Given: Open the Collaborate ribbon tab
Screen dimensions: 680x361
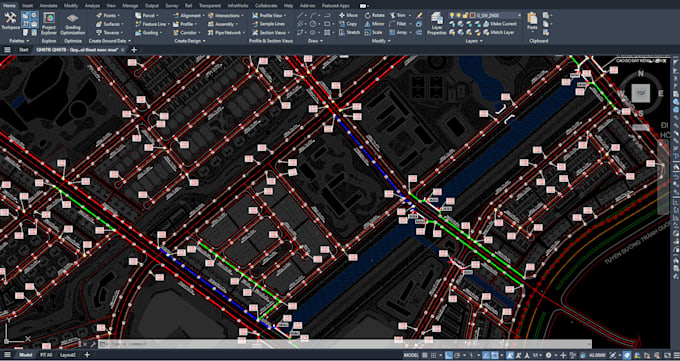Looking at the screenshot, I should point(265,6).
